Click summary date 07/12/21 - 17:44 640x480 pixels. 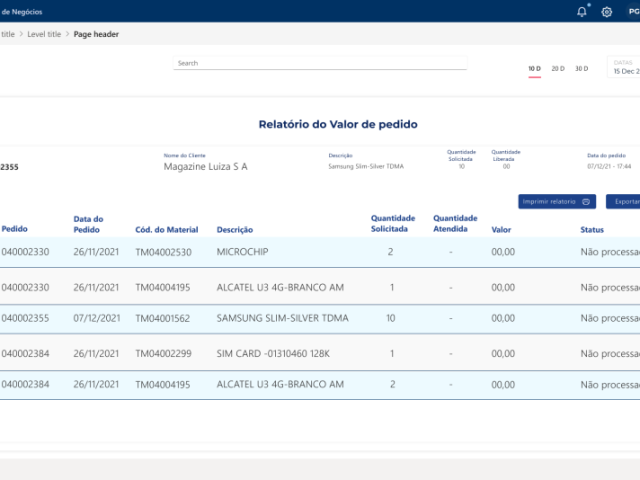point(609,166)
